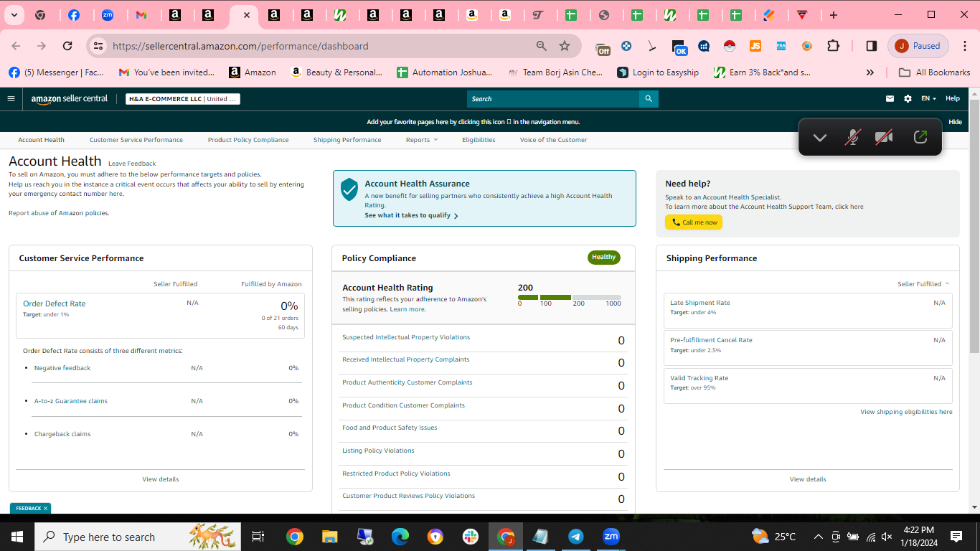The height and width of the screenshot is (551, 980).
Task: Select the Account Health menu tab
Action: click(42, 140)
